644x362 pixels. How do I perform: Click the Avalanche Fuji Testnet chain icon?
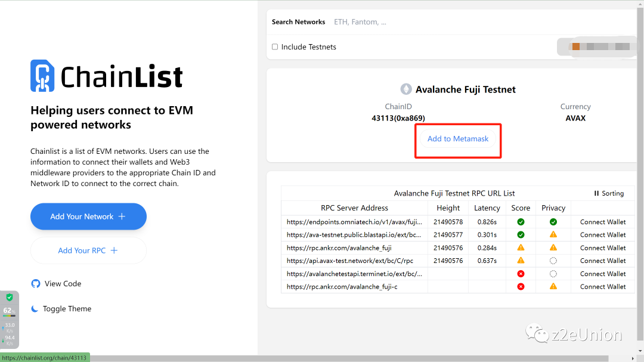406,89
